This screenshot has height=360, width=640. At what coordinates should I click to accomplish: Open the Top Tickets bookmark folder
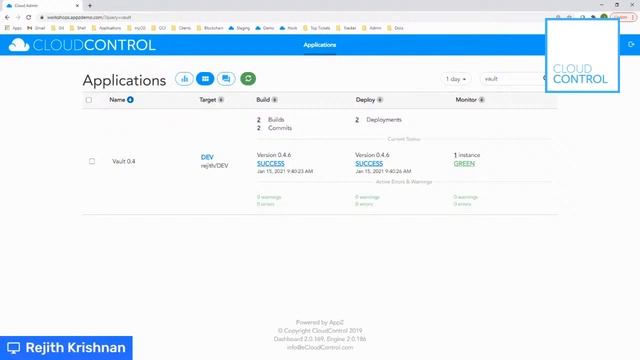coord(317,28)
